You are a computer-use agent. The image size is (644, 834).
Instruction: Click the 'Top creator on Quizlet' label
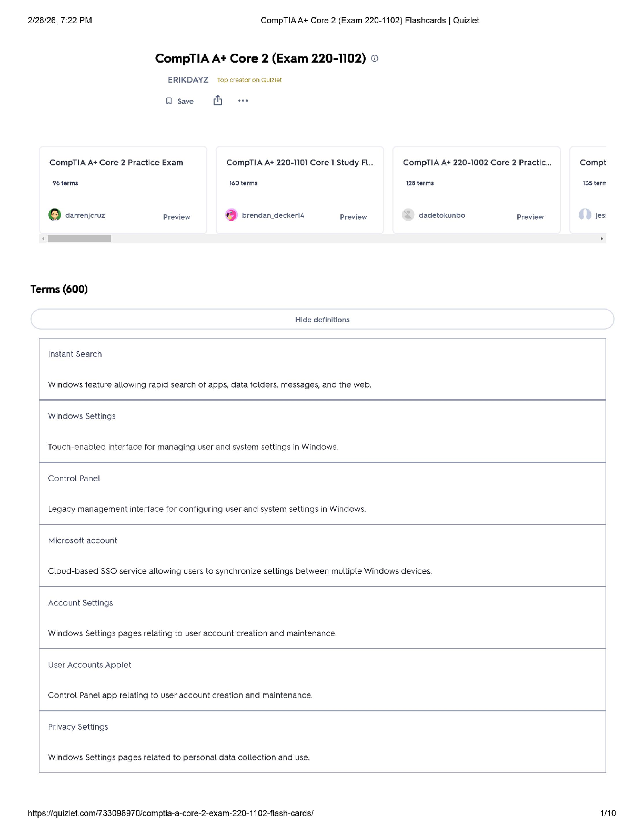(x=249, y=80)
